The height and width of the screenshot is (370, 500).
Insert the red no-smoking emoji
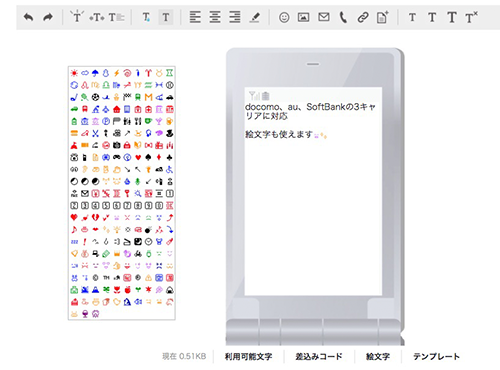[106, 145]
